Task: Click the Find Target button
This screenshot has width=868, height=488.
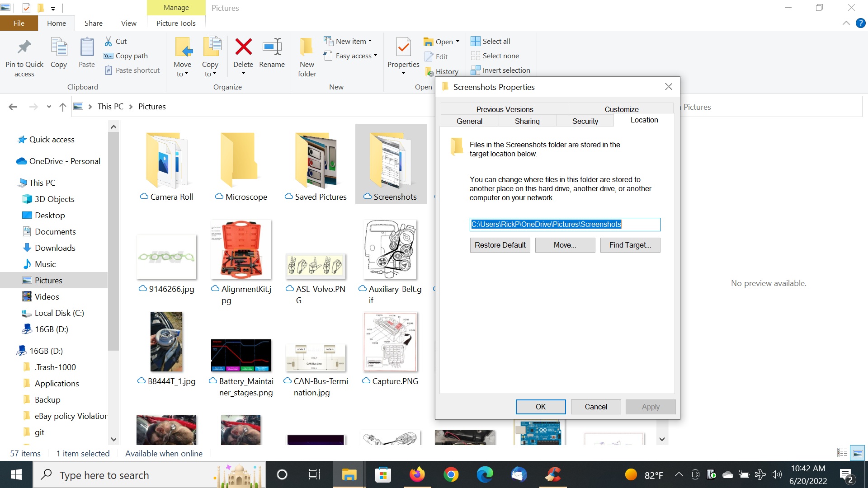Action: point(630,245)
